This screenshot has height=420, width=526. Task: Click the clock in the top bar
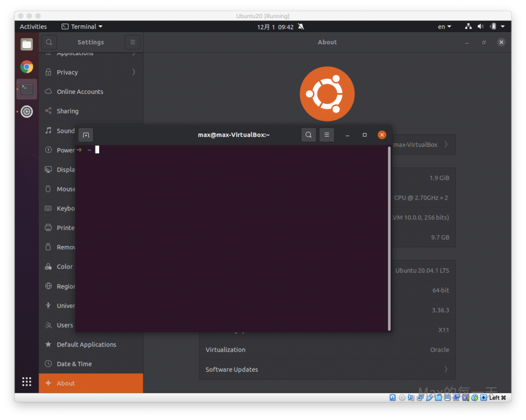275,27
